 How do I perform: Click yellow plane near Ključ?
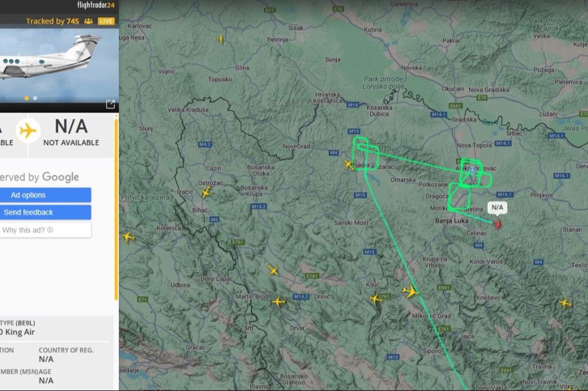pyautogui.click(x=375, y=299)
